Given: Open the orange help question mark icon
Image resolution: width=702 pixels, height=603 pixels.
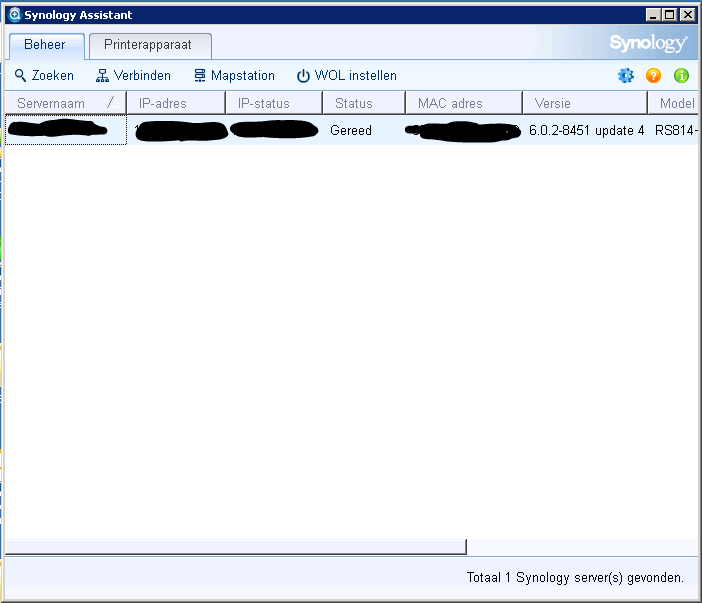Looking at the screenshot, I should click(653, 76).
